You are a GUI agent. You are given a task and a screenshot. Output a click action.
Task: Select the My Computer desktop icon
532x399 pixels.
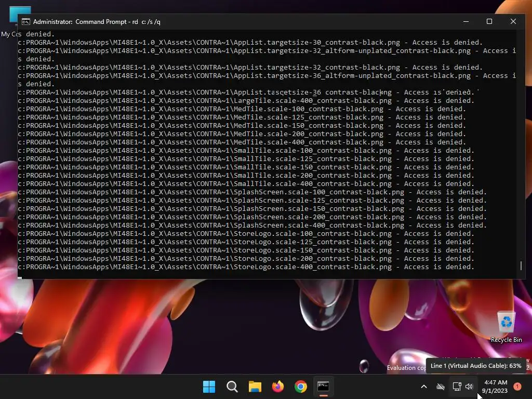pos(10,22)
